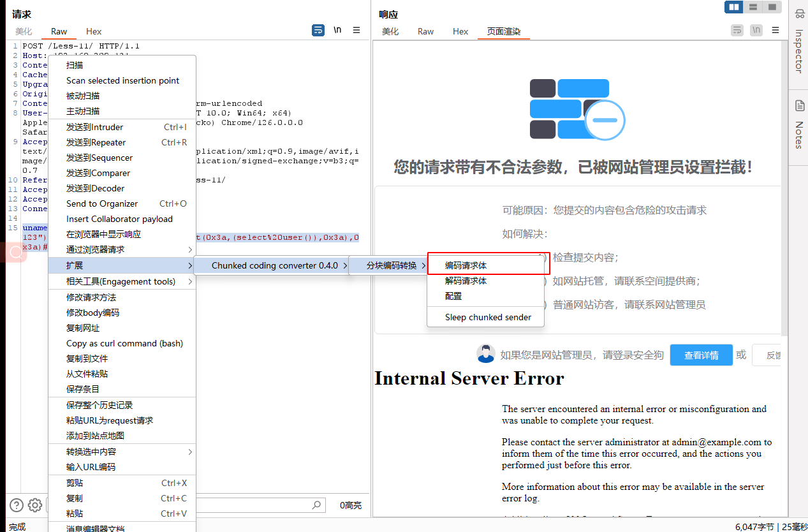Viewport: 808px width, 532px height.
Task: Toggle request \n non-printable characters display
Action: (337, 30)
